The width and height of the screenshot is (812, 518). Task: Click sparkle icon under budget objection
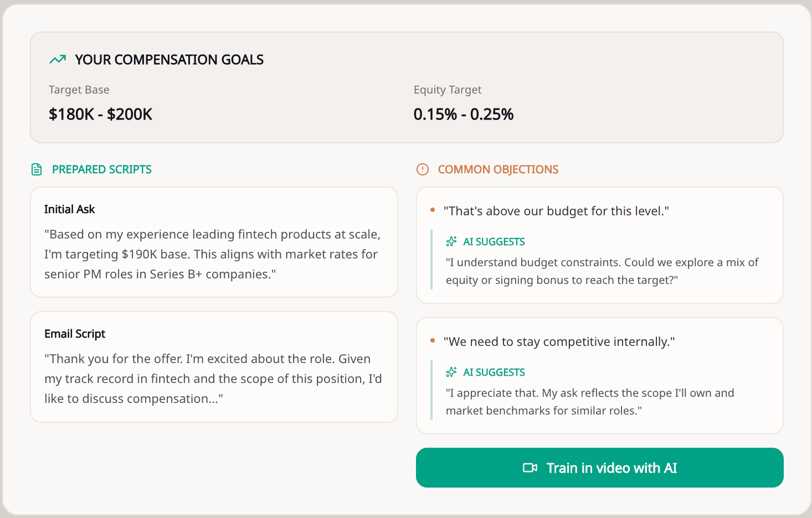[451, 241]
